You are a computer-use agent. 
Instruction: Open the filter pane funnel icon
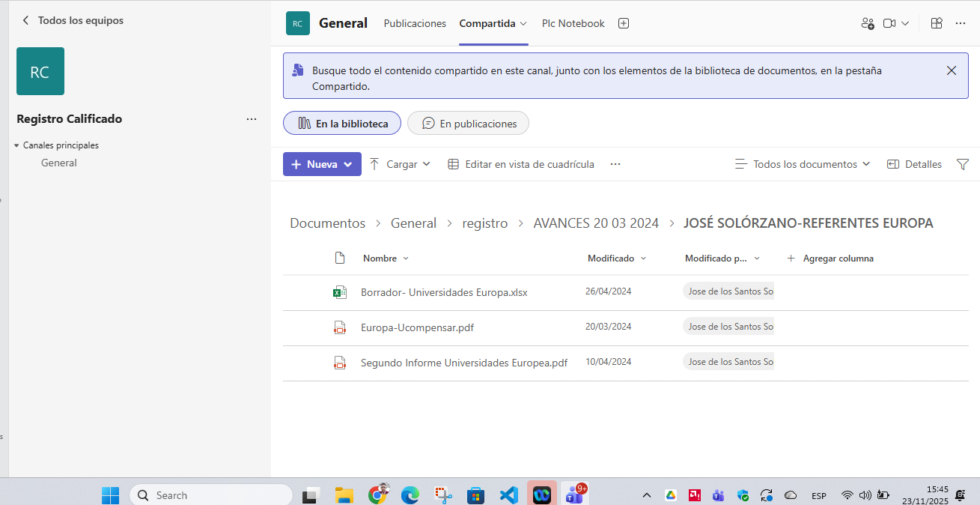(x=963, y=164)
